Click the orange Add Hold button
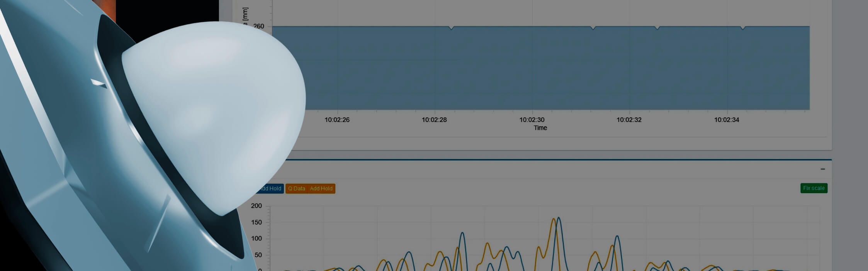Screen dimensions: 868x271 321,189
